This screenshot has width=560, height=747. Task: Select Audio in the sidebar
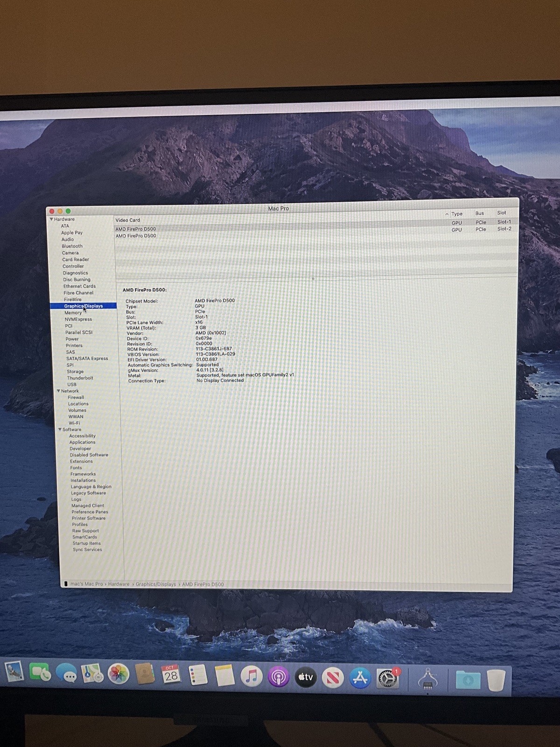coord(68,240)
